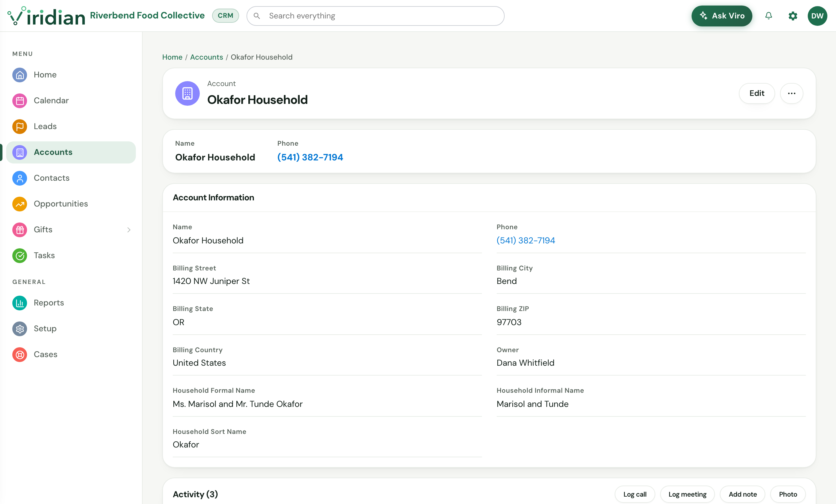The image size is (836, 504).
Task: Focus the Search everything field
Action: pos(375,16)
